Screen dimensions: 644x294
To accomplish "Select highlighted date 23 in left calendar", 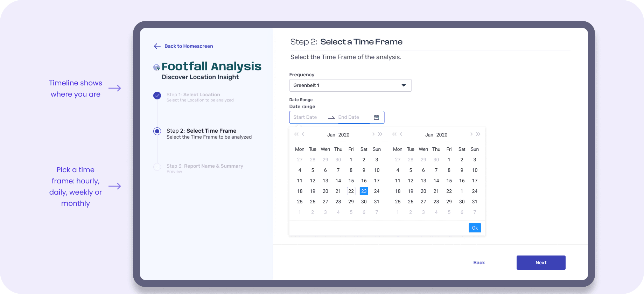I will pyautogui.click(x=364, y=191).
